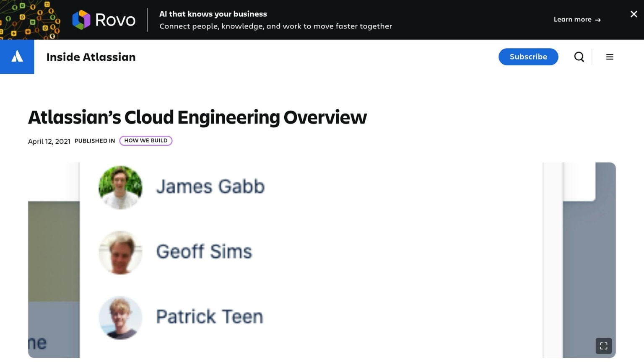
Task: Click the Subscribe button
Action: point(528,57)
